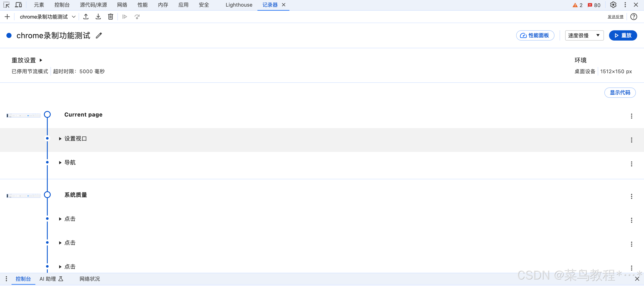The width and height of the screenshot is (644, 286).
Task: Click the 显示代码 button
Action: (620, 93)
